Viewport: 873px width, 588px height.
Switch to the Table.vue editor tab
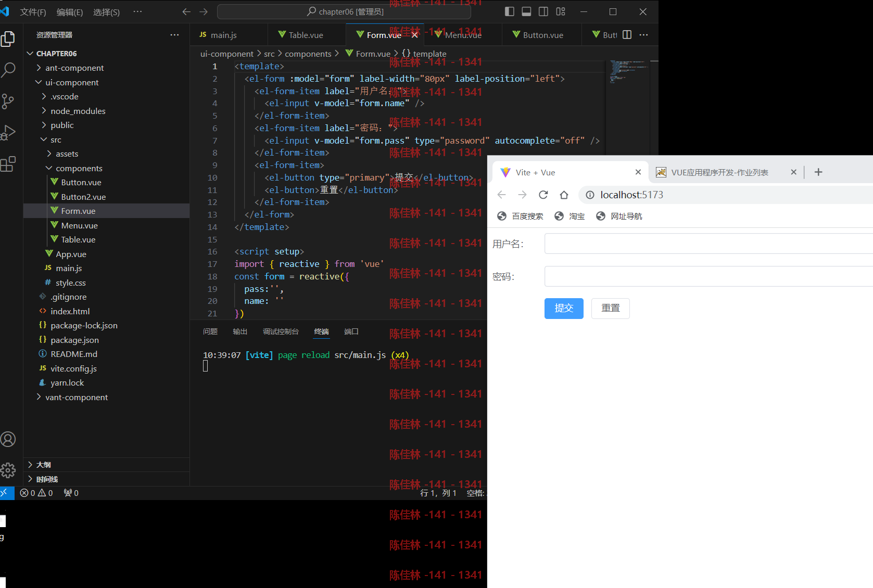tap(306, 35)
